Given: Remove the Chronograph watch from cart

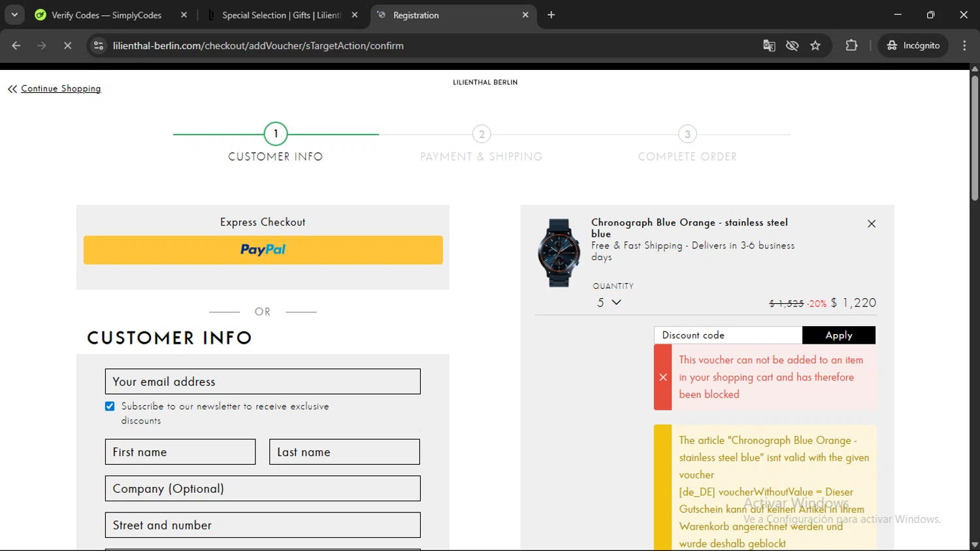Looking at the screenshot, I should coord(872,224).
